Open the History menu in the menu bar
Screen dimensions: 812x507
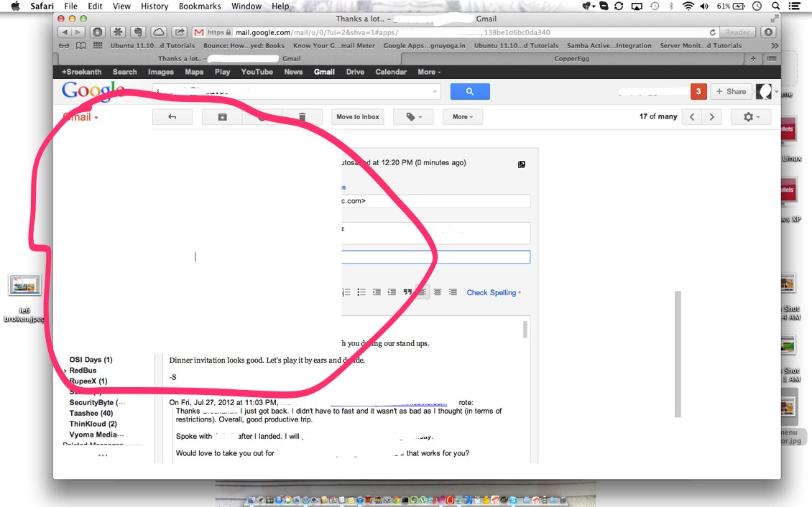tap(154, 6)
